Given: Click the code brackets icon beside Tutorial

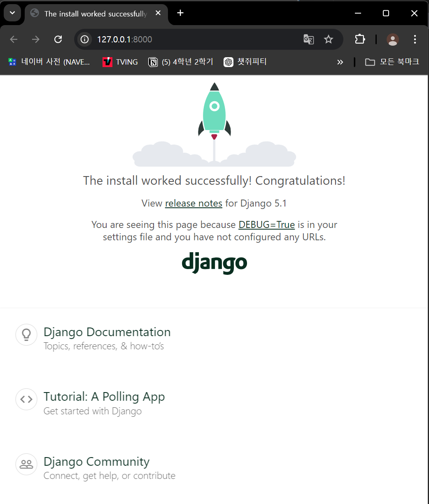Looking at the screenshot, I should point(26,399).
